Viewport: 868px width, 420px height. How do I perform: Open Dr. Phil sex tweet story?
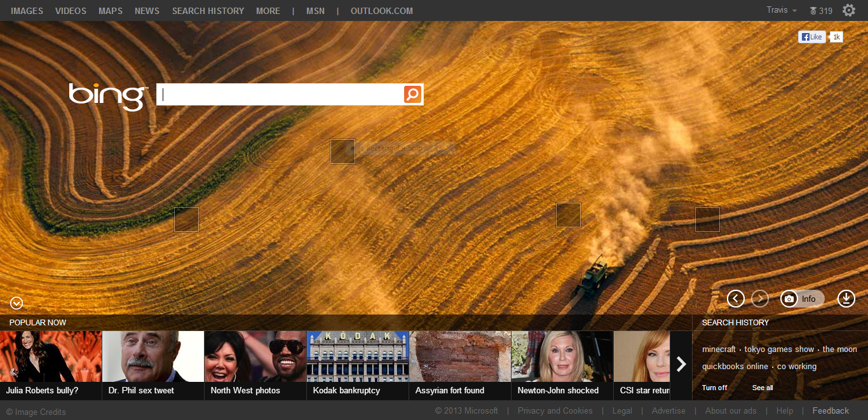pyautogui.click(x=153, y=365)
